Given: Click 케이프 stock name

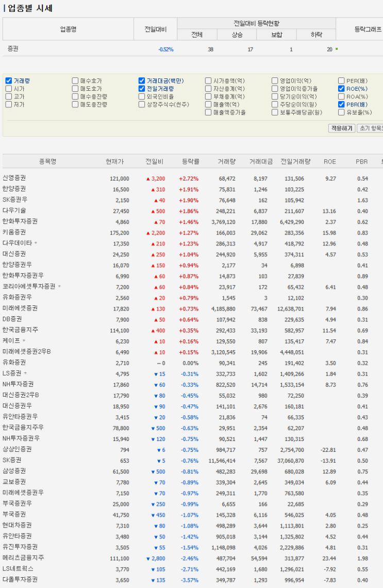Looking at the screenshot, I should pyautogui.click(x=11, y=341).
